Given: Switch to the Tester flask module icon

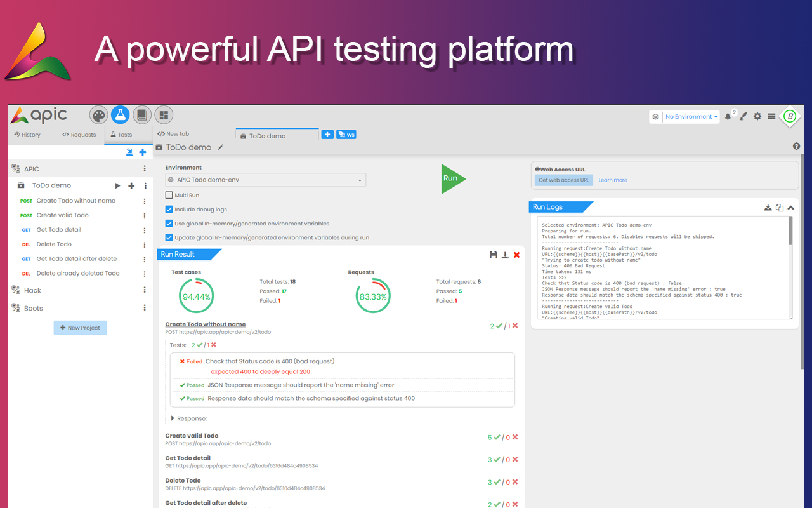Looking at the screenshot, I should [x=121, y=115].
